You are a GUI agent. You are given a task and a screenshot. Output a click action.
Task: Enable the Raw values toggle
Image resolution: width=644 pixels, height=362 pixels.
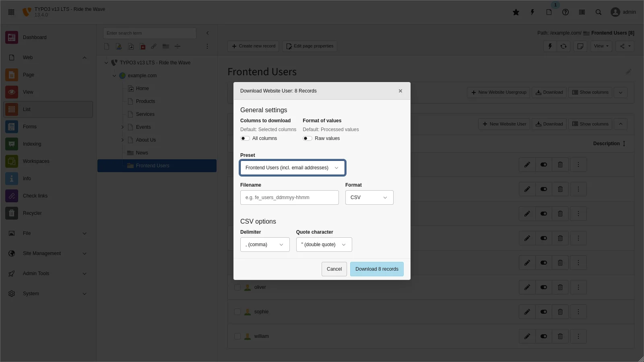308,138
